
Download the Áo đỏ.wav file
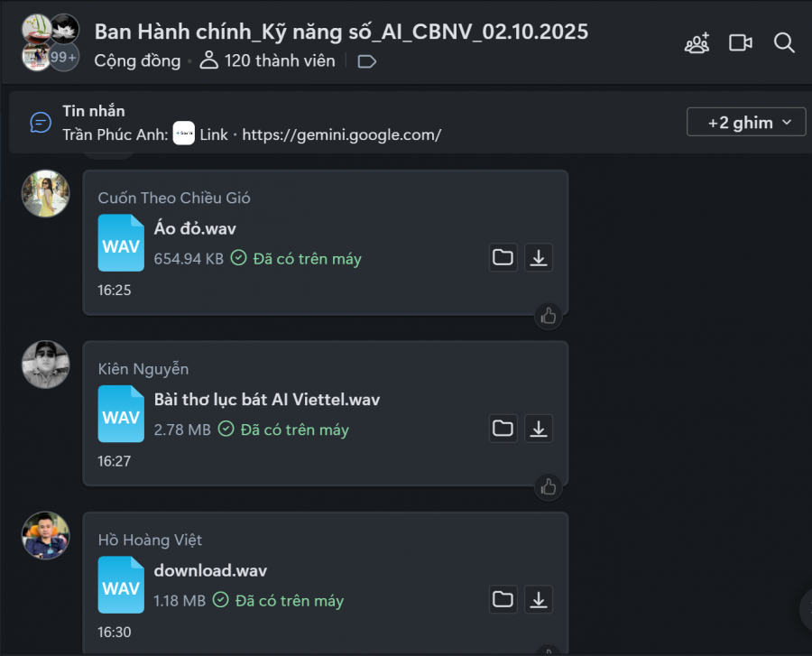tap(539, 258)
